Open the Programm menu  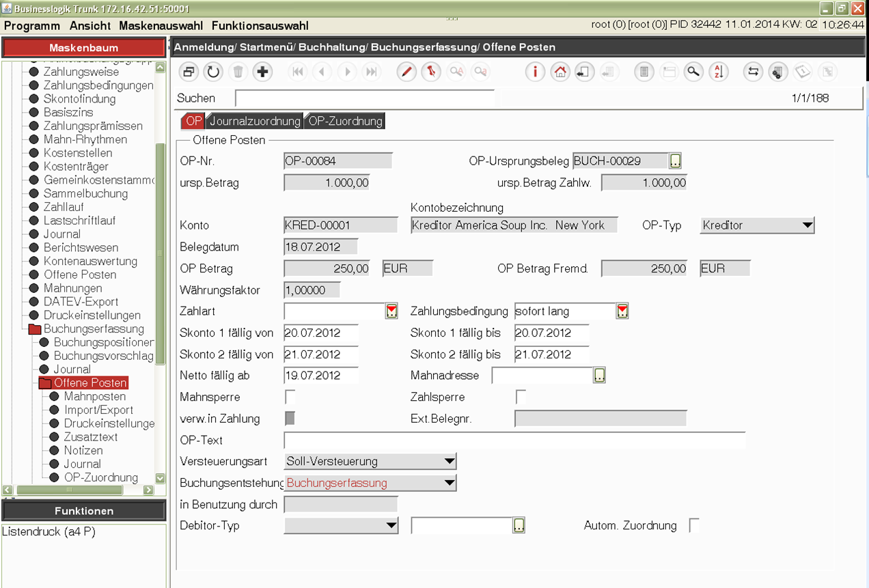pyautogui.click(x=32, y=26)
